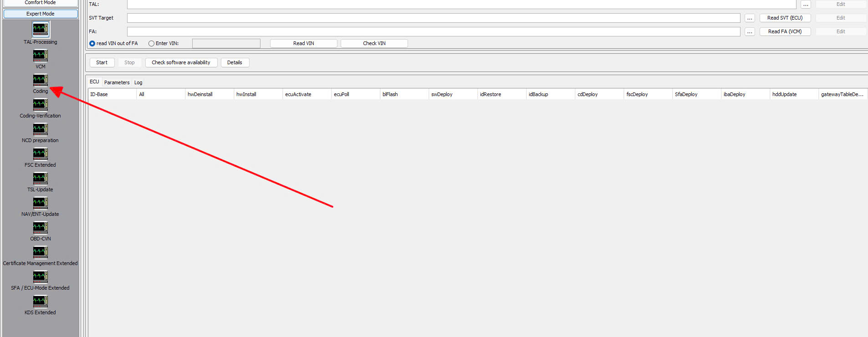Click the browse button beside the FA field
This screenshot has height=337, width=868.
coord(750,32)
